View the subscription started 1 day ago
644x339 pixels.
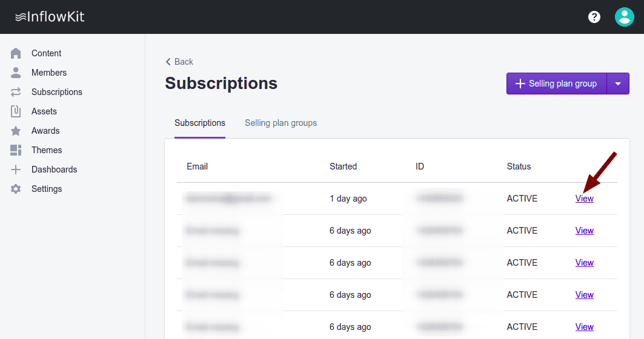click(x=584, y=199)
